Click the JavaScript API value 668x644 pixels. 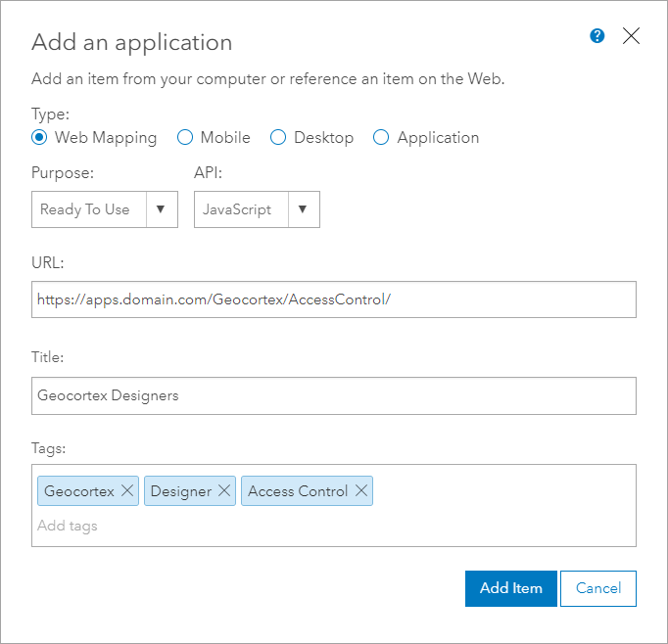point(237,209)
